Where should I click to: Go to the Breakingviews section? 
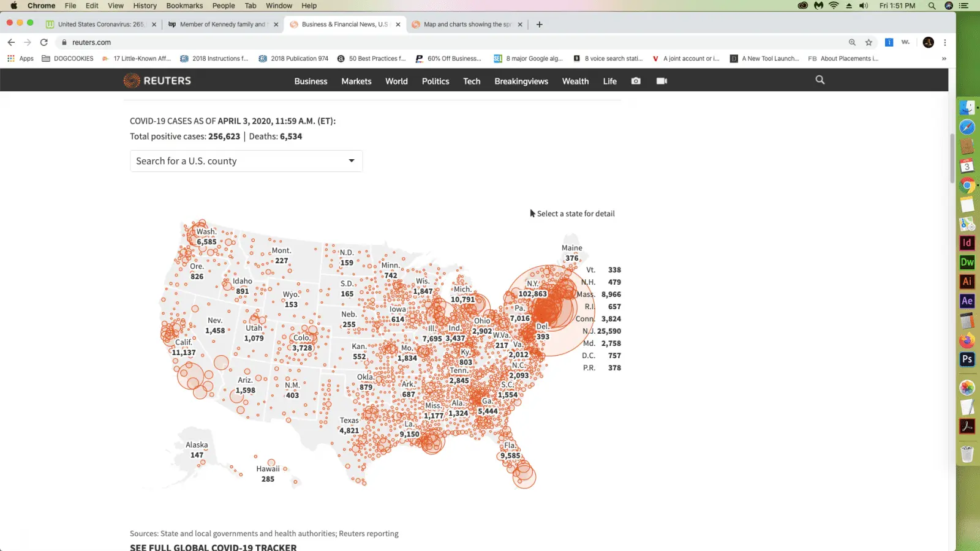click(521, 81)
